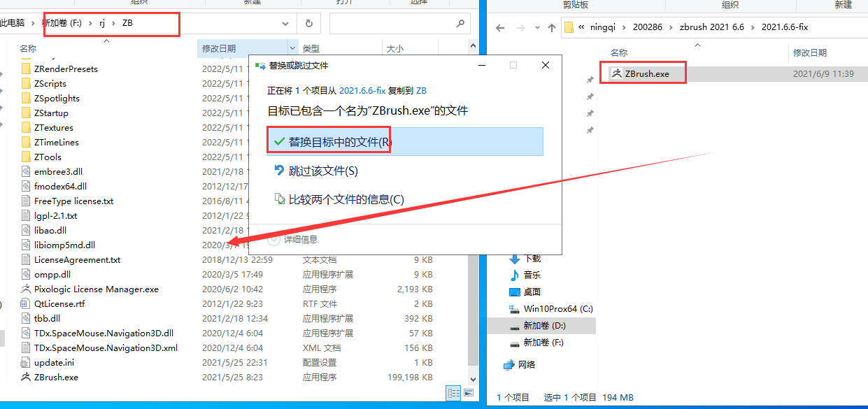Select TDx.SpaceMouse.Navigation3D.xml file

coord(106,347)
